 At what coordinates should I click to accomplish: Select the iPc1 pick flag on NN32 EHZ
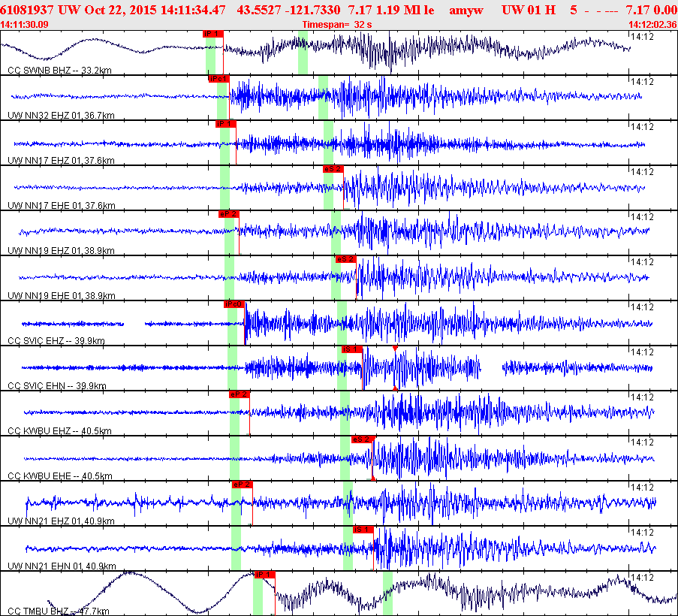click(218, 79)
